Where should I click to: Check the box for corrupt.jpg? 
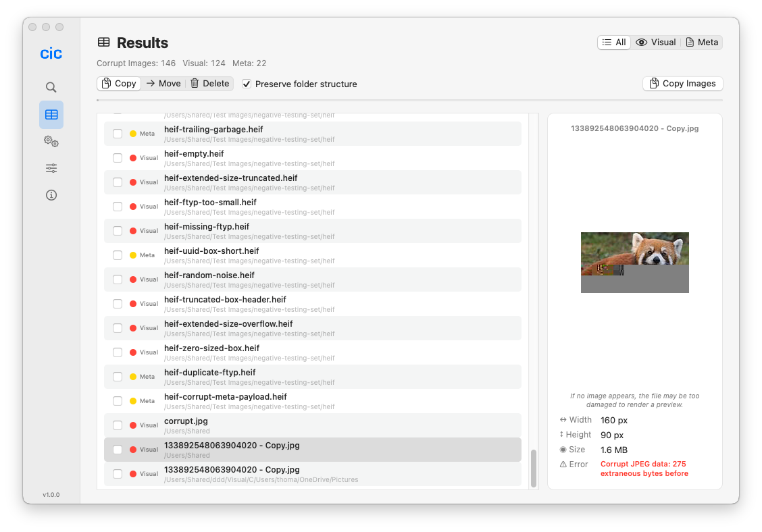tap(118, 425)
